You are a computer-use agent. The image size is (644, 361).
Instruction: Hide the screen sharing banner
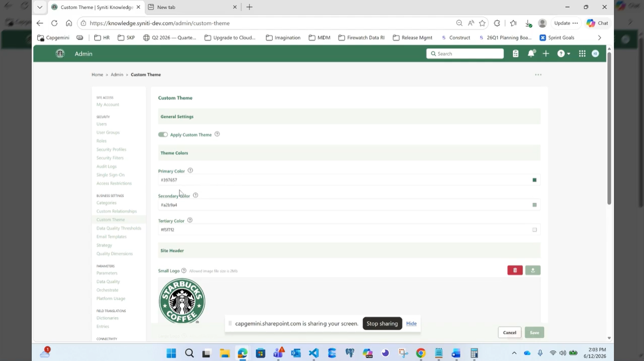tap(411, 324)
